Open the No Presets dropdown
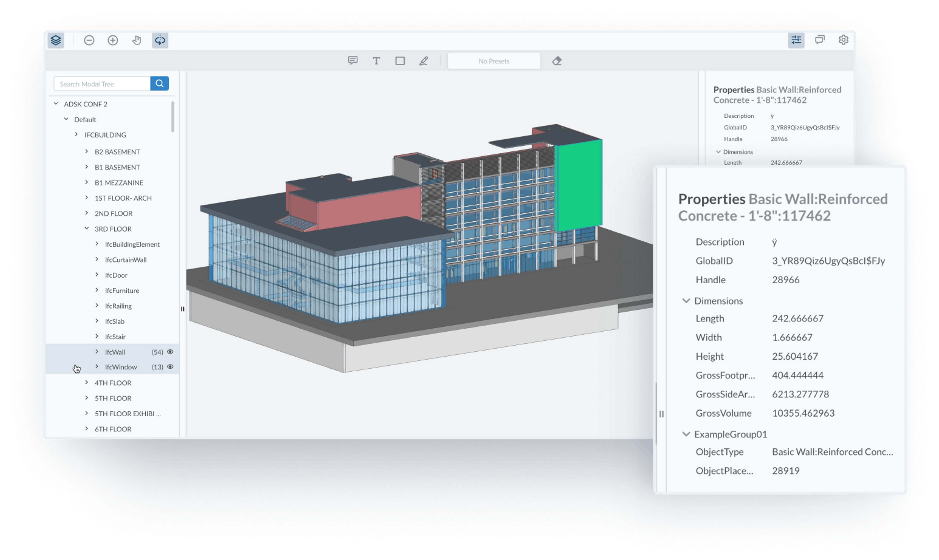The image size is (939, 560). 493,61
